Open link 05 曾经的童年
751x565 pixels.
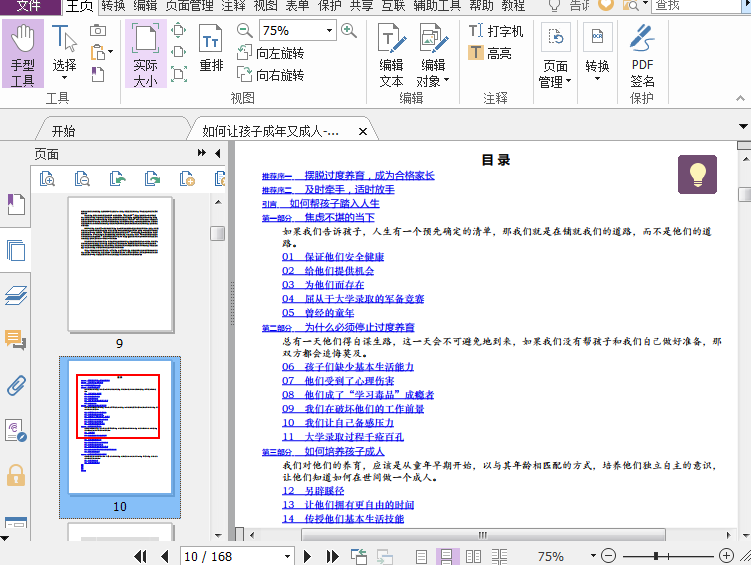point(318,313)
